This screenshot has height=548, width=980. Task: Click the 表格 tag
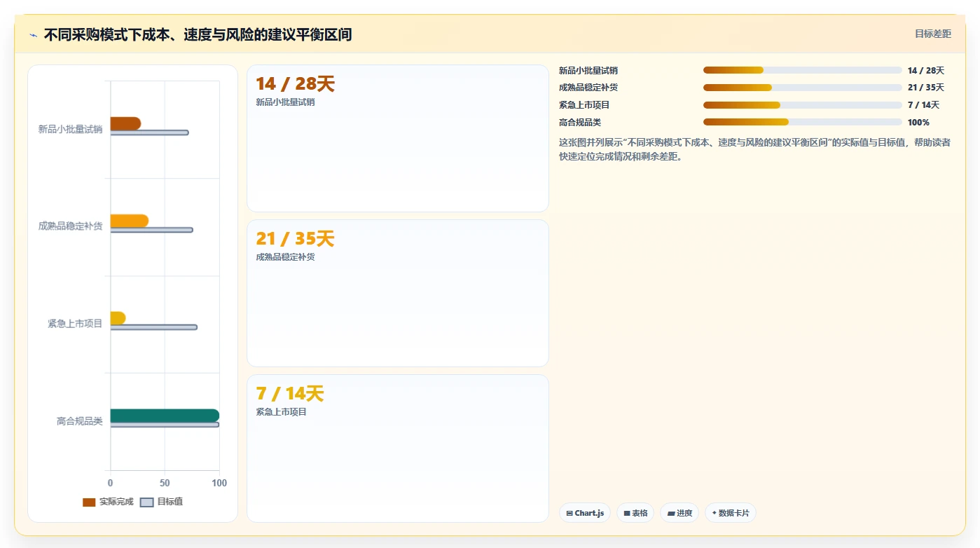coord(635,513)
